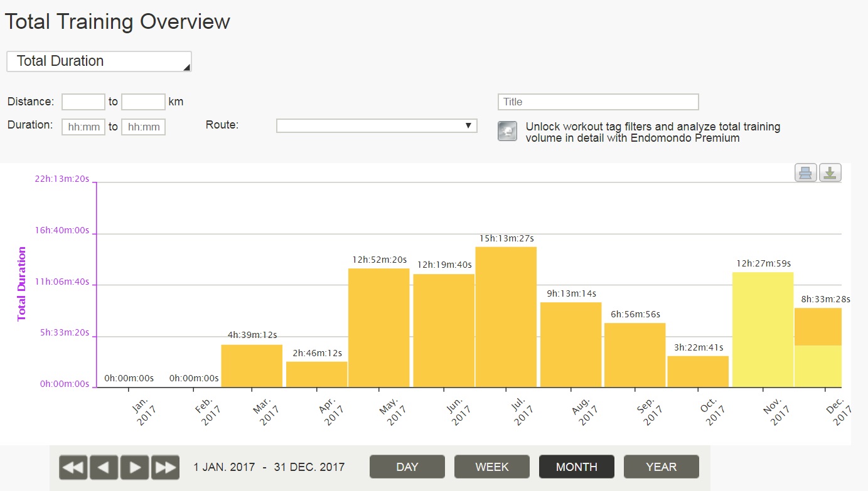Click the 4h:39m:12s value label
This screenshot has width=868, height=491.
click(x=252, y=335)
